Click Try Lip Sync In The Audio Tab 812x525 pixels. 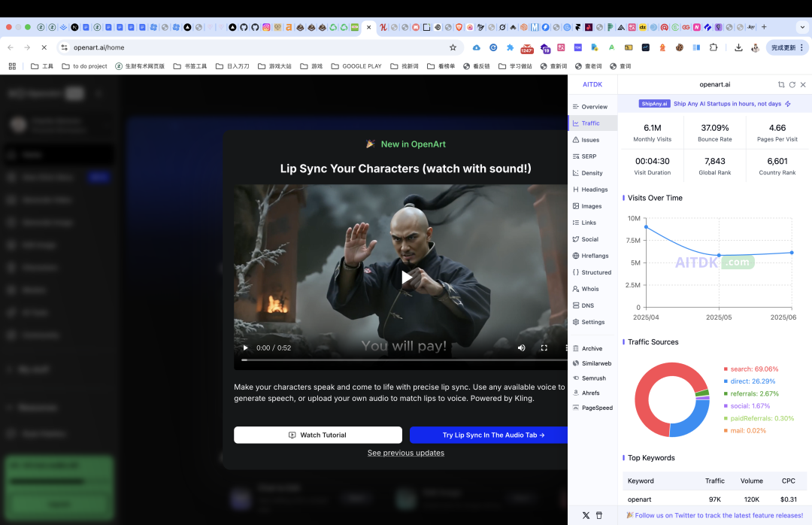[x=489, y=435]
